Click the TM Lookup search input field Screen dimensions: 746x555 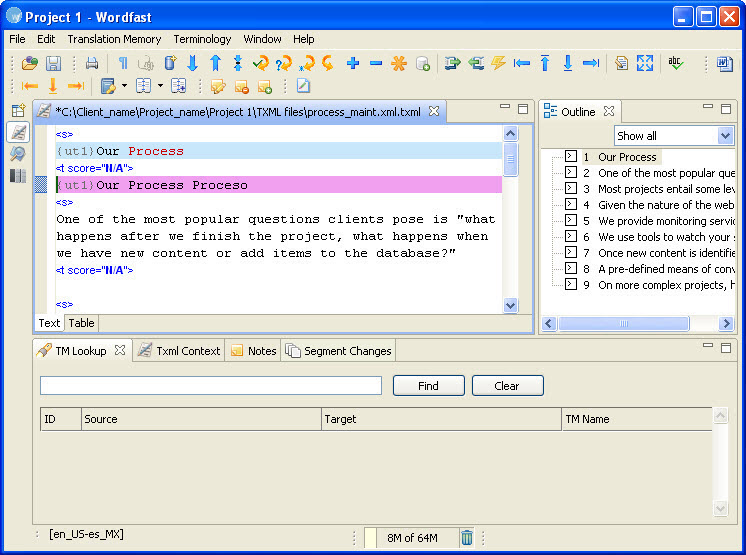tap(211, 386)
